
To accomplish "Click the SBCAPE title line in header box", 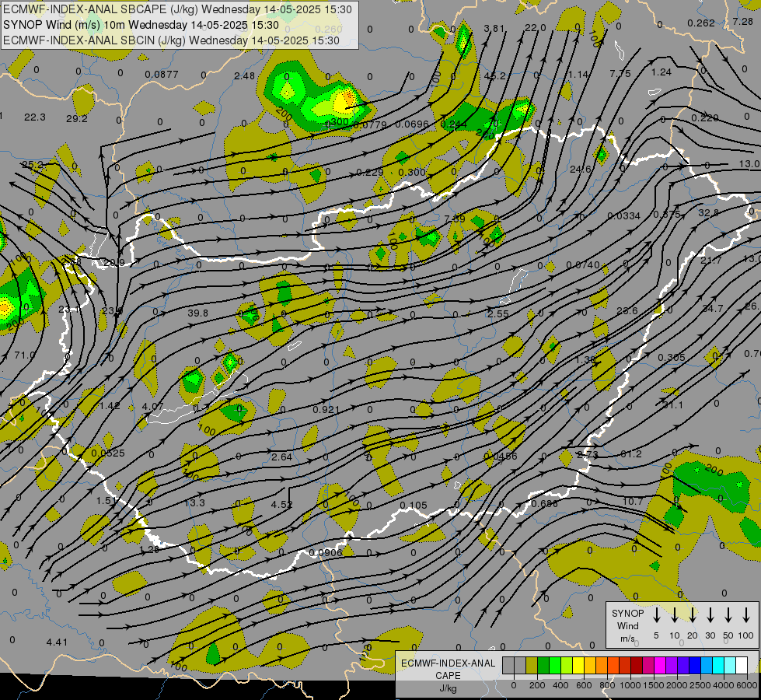I will [x=177, y=9].
